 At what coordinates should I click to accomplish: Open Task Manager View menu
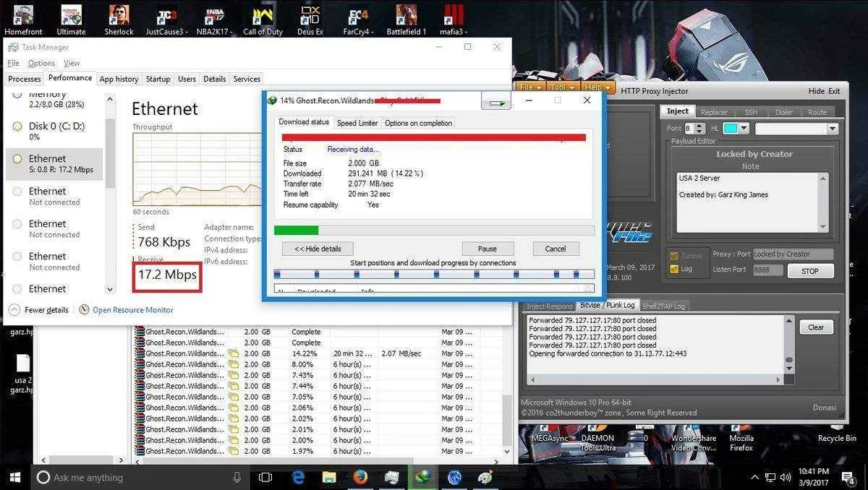(72, 63)
